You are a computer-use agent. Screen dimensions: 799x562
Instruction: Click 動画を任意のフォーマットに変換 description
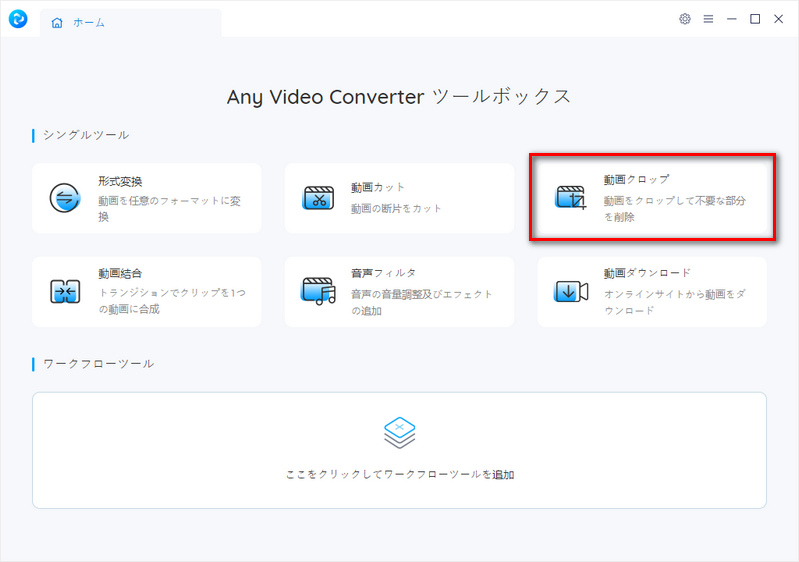click(x=169, y=209)
